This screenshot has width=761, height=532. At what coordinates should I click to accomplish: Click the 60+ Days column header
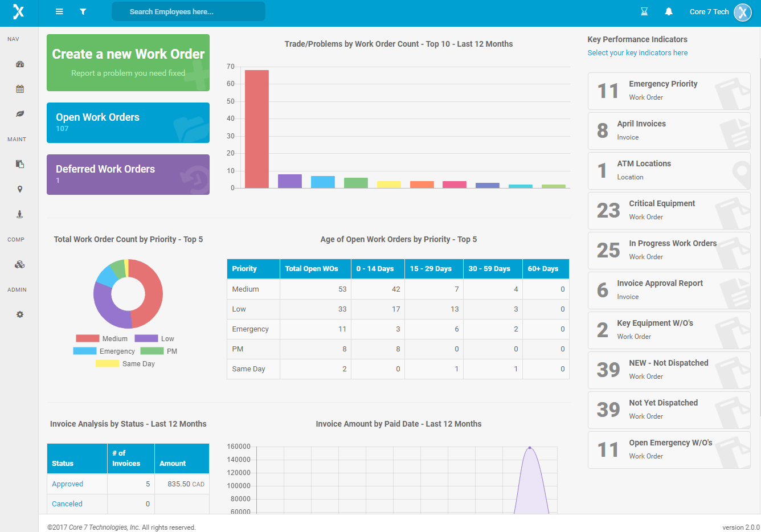[x=546, y=269]
